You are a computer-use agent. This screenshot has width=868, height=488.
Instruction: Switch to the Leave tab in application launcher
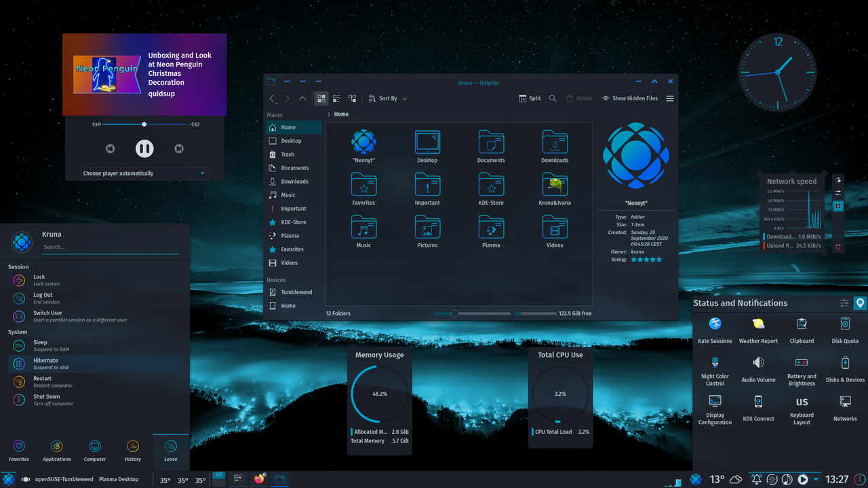coord(170,450)
